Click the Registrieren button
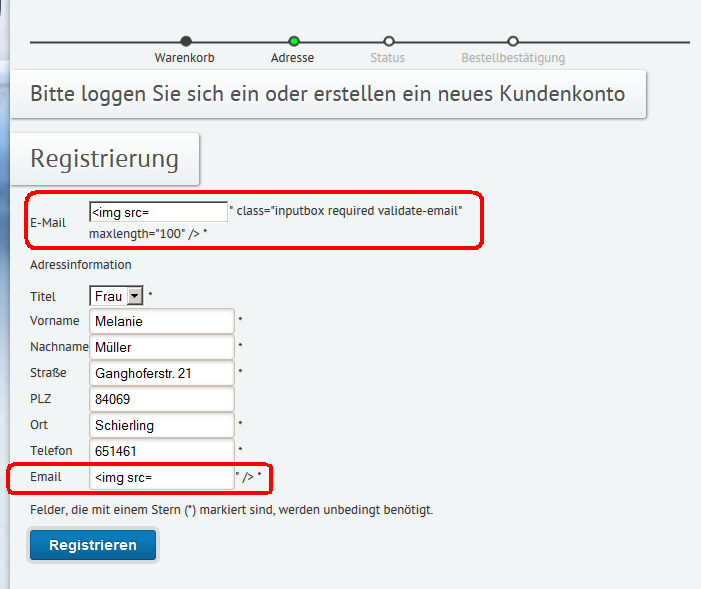The height and width of the screenshot is (589, 701). pos(93,545)
